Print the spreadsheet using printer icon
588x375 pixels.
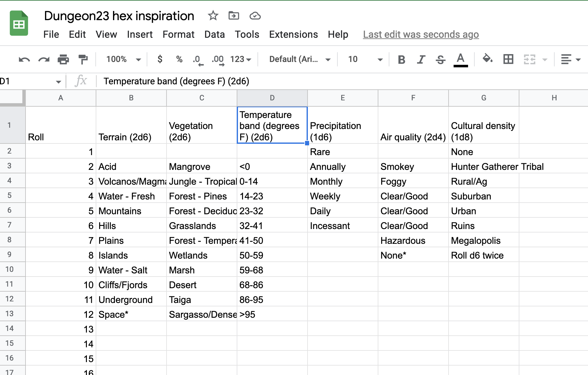tap(63, 59)
